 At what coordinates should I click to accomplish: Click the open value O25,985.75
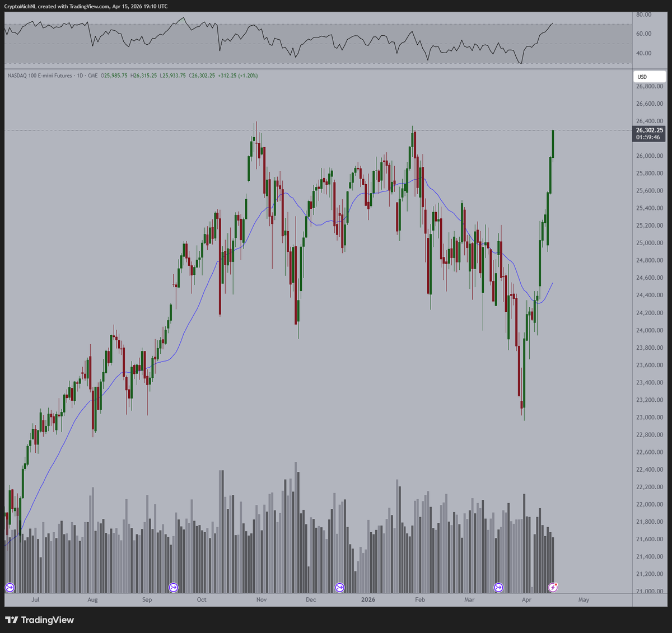114,76
